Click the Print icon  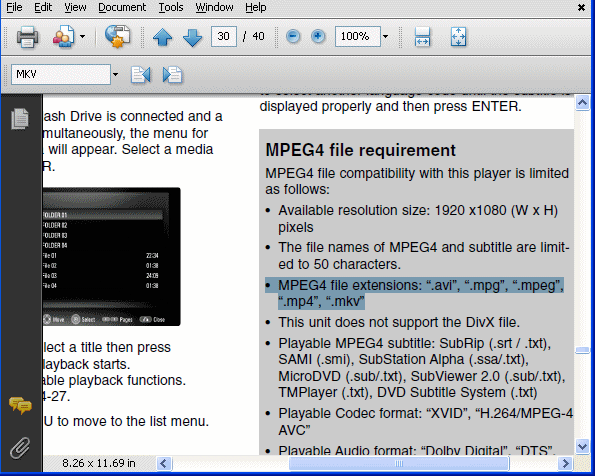[x=27, y=36]
